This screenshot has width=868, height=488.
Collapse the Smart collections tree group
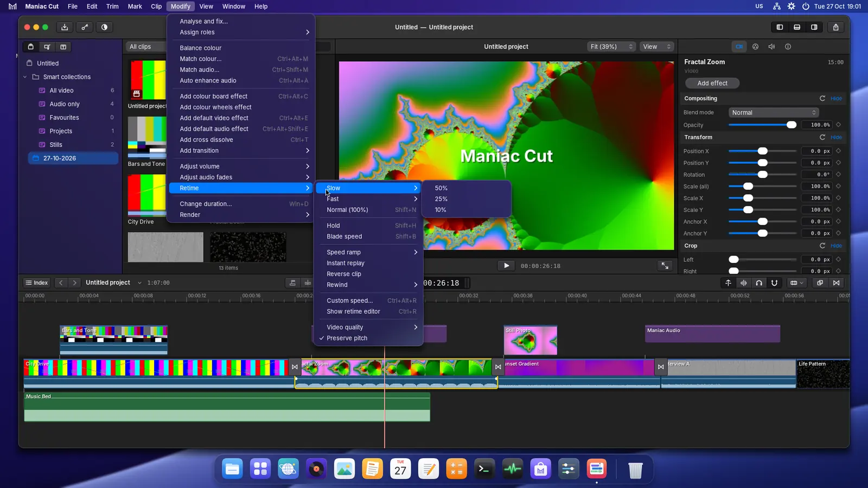pyautogui.click(x=25, y=77)
